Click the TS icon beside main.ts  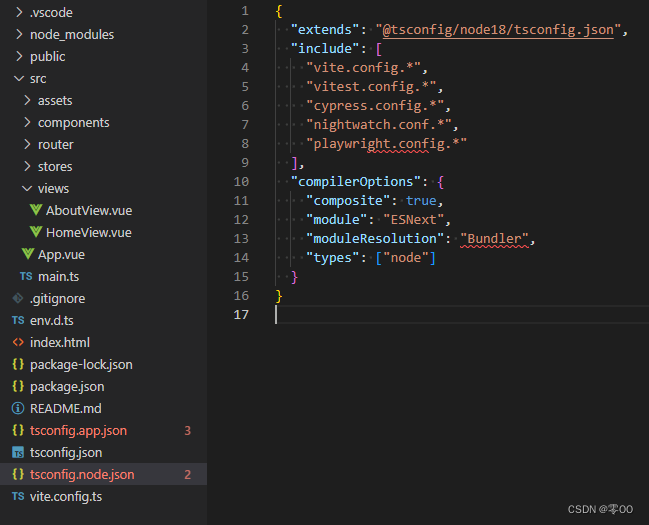click(x=26, y=276)
